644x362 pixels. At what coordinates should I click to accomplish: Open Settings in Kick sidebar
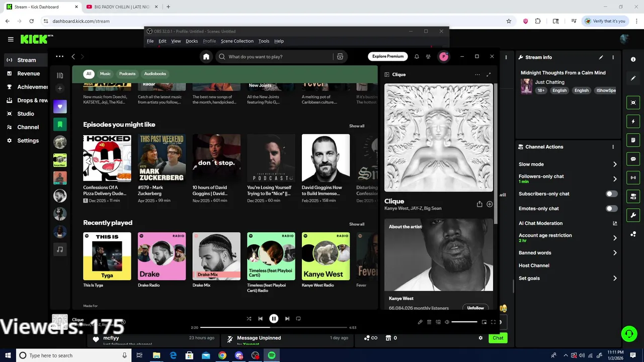tap(28, 141)
